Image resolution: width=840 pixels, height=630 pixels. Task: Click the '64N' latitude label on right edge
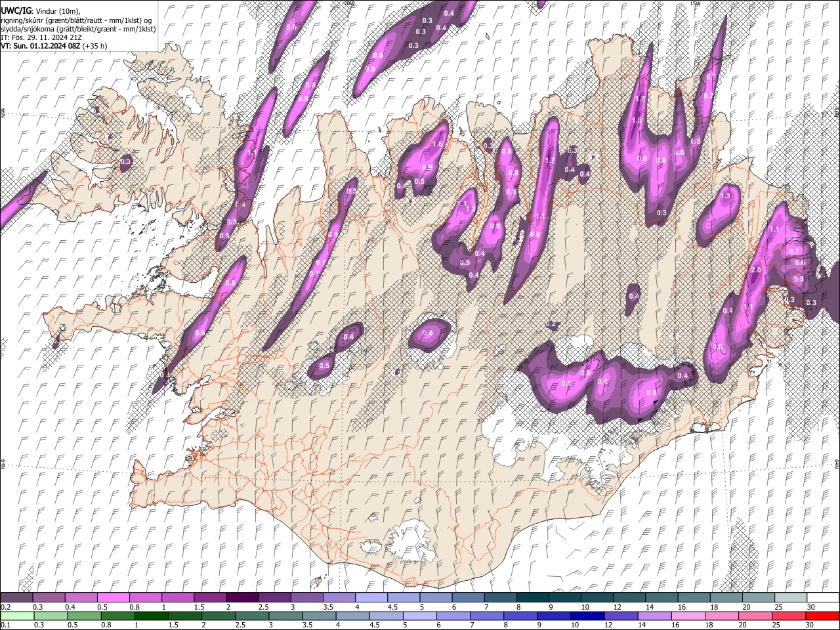[837, 463]
